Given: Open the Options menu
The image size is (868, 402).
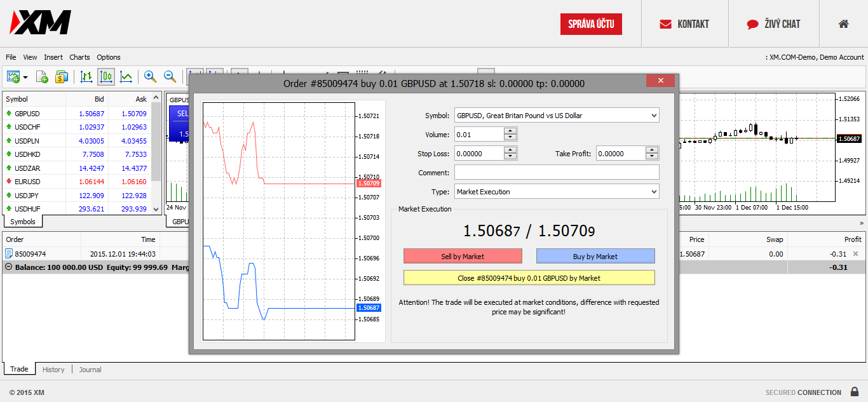Looking at the screenshot, I should tap(109, 57).
